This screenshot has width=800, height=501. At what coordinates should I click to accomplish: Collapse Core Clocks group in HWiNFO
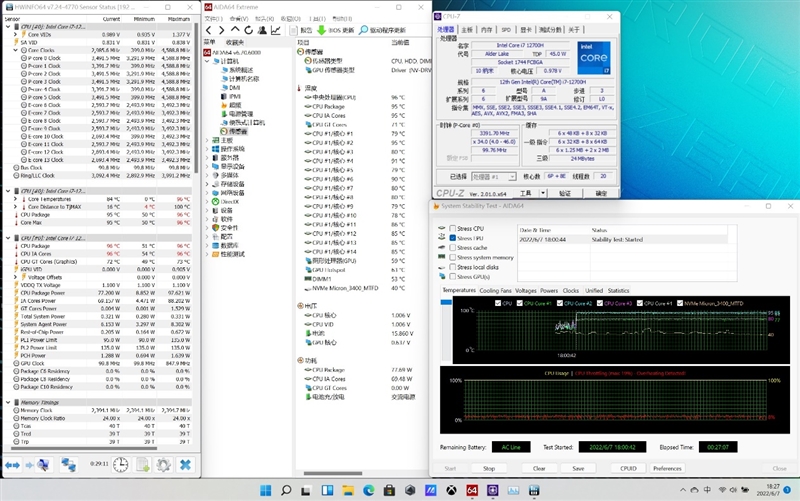pyautogui.click(x=15, y=50)
